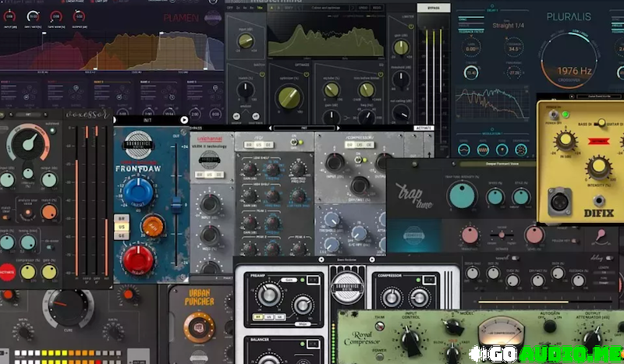Screen dimensions: 624x364
Task: Click the Traptune speed knob
Action: [x=495, y=197]
